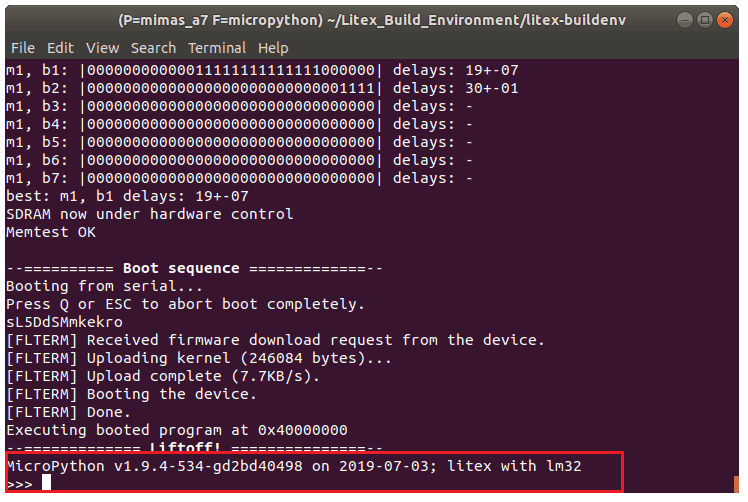Viewport: 748px width, 502px height.
Task: Click the sL5DdSMmkekro text line
Action: click(64, 322)
